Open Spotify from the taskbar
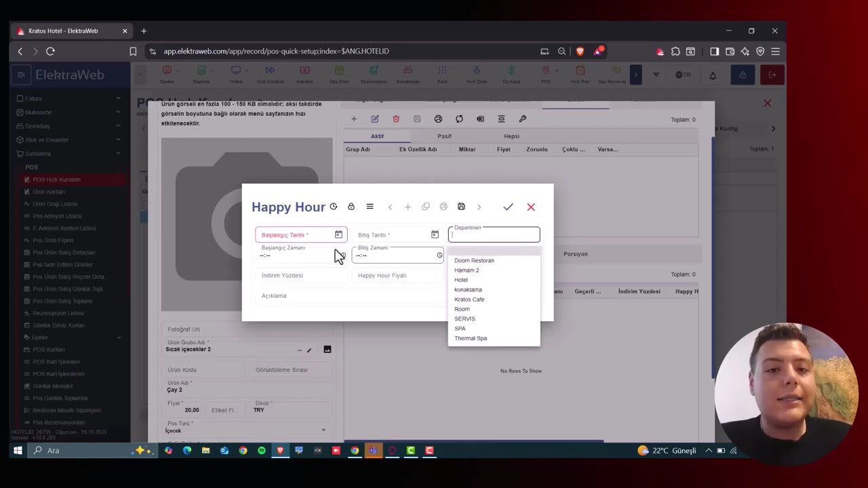 coord(262,450)
